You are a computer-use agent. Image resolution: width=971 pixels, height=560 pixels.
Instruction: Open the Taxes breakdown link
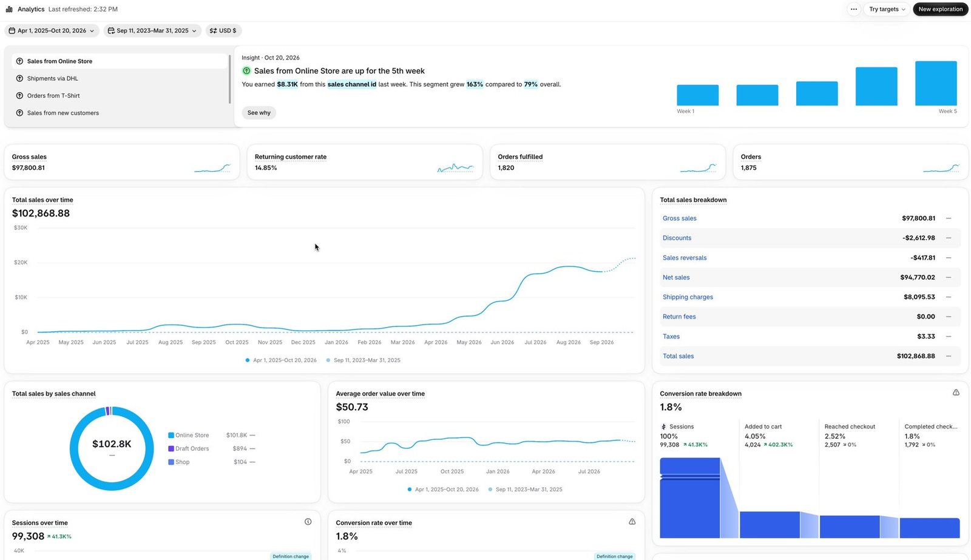click(x=671, y=337)
